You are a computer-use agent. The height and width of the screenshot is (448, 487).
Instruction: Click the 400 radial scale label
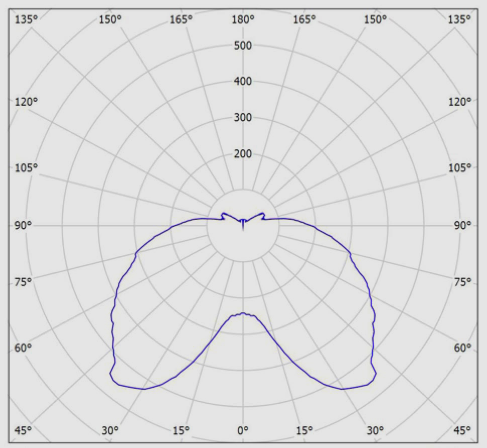243,81
